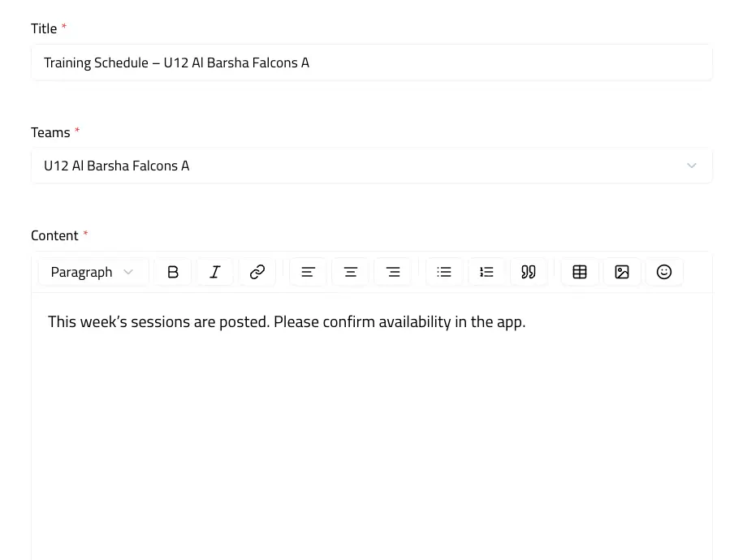Click the Title field label
The width and height of the screenshot is (747, 560).
pyautogui.click(x=44, y=28)
